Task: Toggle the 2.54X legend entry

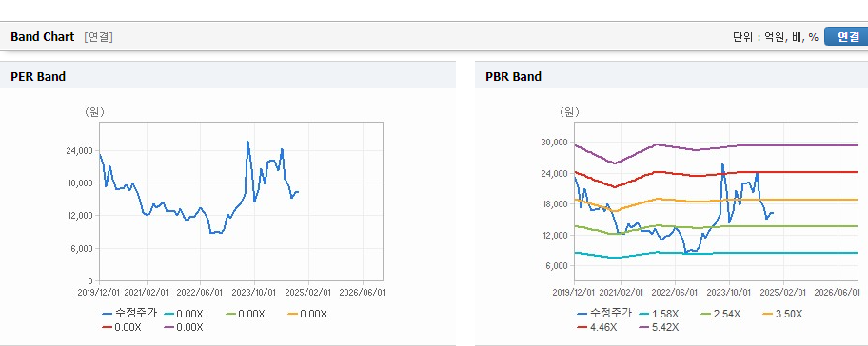Action: tap(720, 314)
